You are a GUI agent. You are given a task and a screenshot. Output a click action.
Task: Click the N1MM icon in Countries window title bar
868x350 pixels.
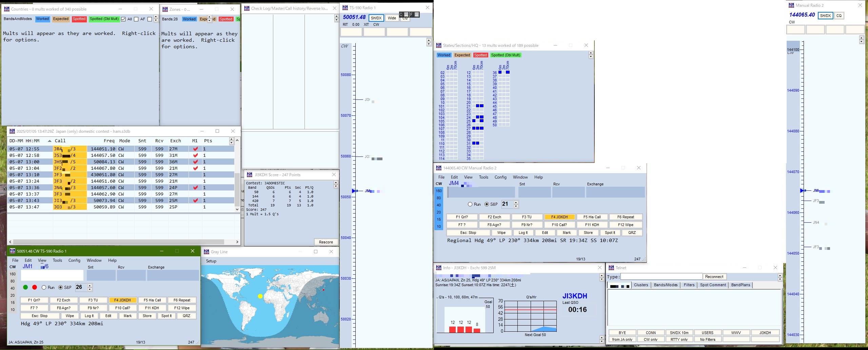[6, 9]
